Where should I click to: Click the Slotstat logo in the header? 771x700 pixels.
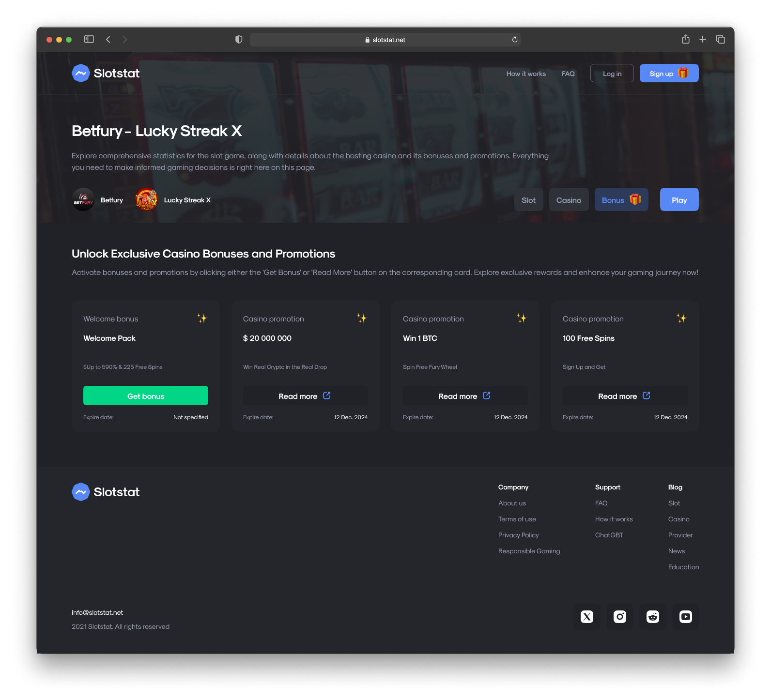tap(106, 73)
